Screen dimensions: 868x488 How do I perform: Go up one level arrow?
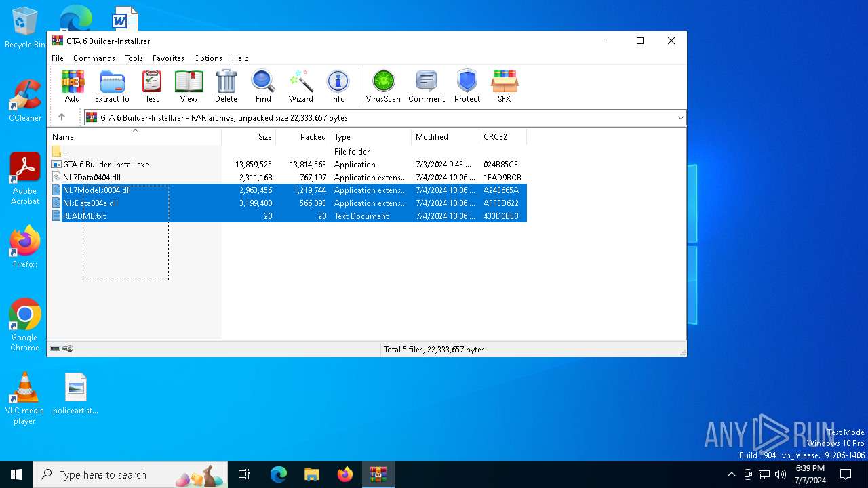pyautogui.click(x=62, y=117)
